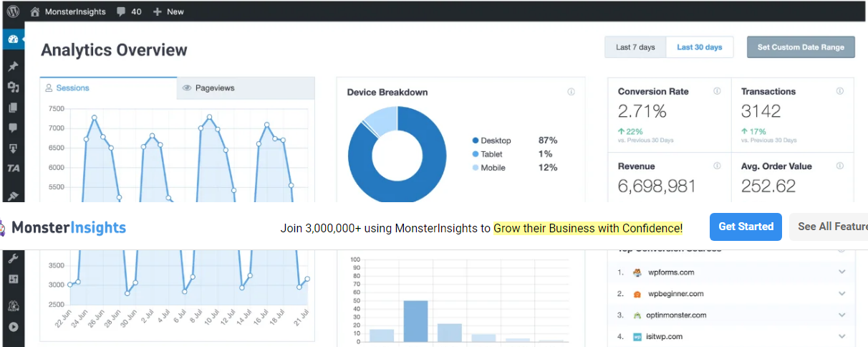Click the Conversion Rate info icon

(x=717, y=91)
